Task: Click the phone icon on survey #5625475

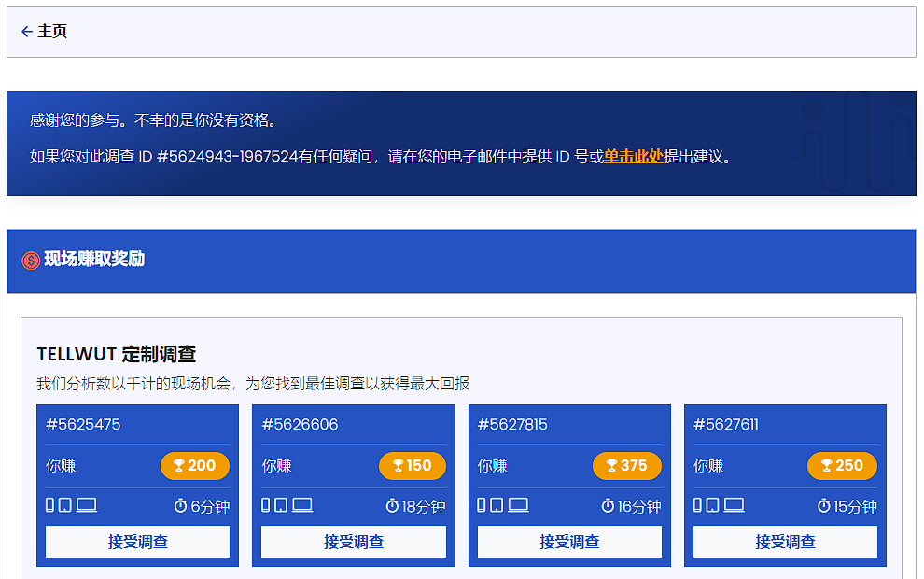Action: click(50, 504)
